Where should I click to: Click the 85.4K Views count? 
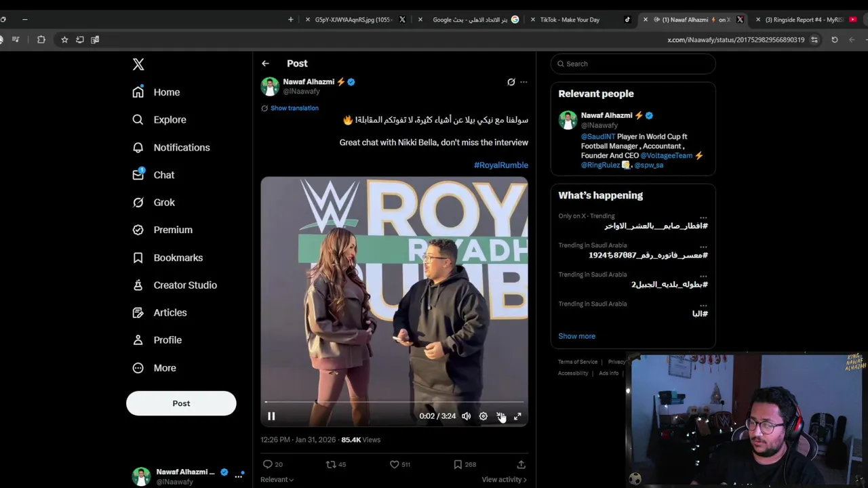click(x=361, y=440)
